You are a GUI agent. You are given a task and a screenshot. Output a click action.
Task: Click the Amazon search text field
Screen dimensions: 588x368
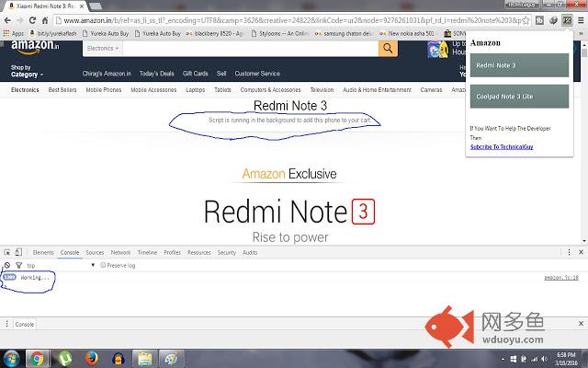click(x=250, y=49)
